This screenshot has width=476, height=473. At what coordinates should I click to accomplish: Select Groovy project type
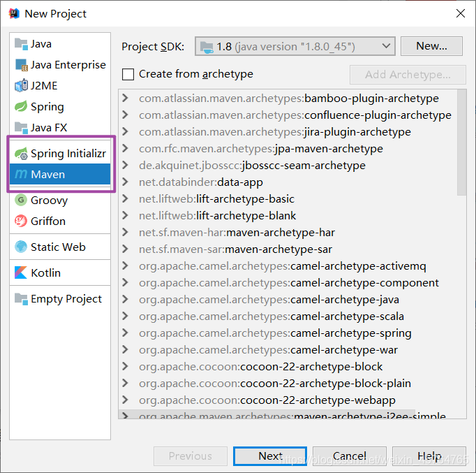pos(60,201)
